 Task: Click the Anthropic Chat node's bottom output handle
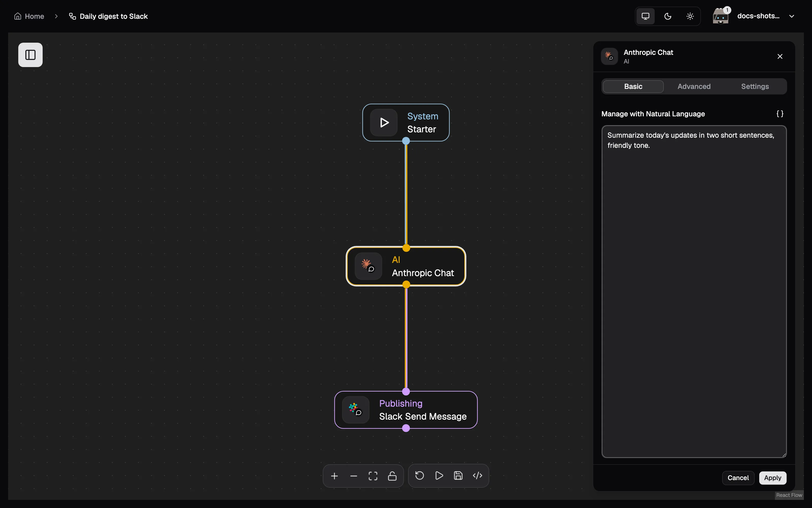(x=406, y=284)
